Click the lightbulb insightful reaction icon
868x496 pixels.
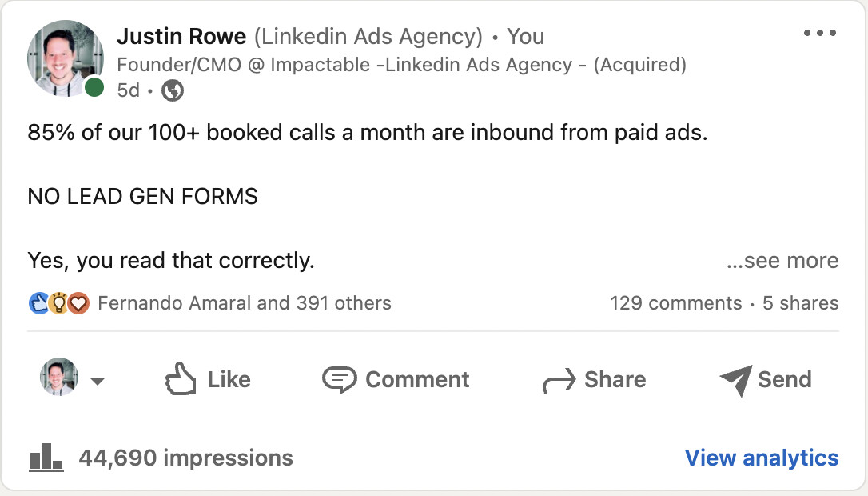(x=58, y=303)
